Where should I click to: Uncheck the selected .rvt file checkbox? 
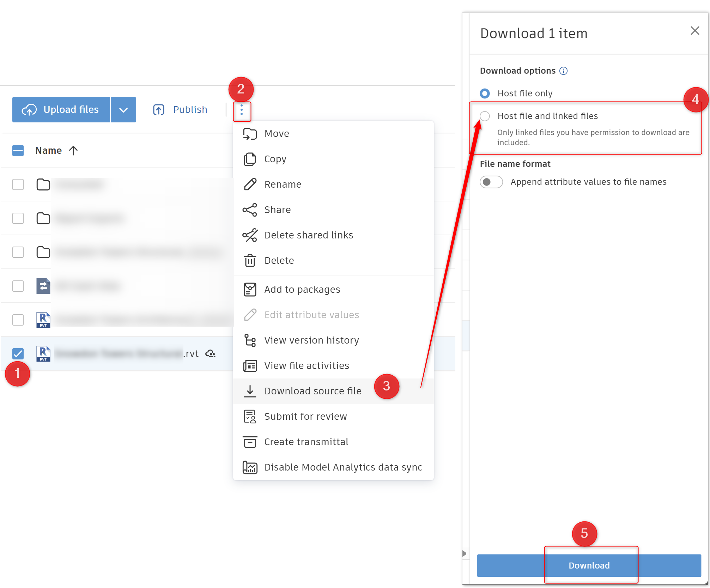(18, 353)
